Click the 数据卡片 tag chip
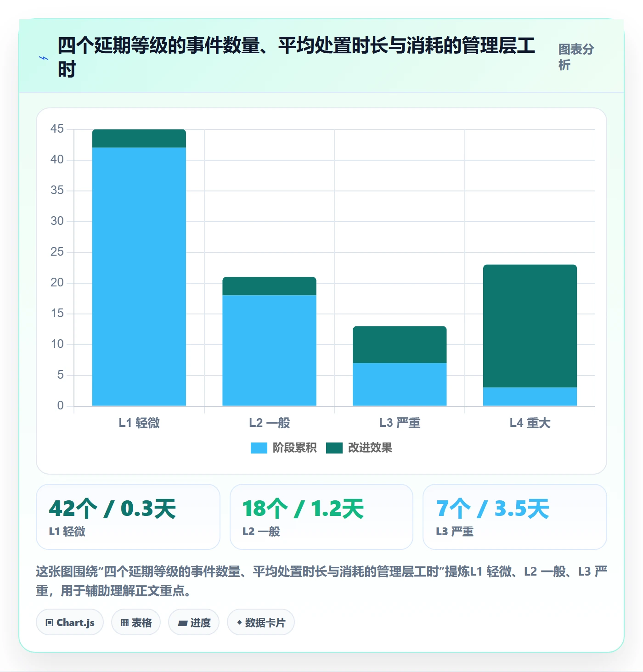643x672 pixels. click(261, 622)
